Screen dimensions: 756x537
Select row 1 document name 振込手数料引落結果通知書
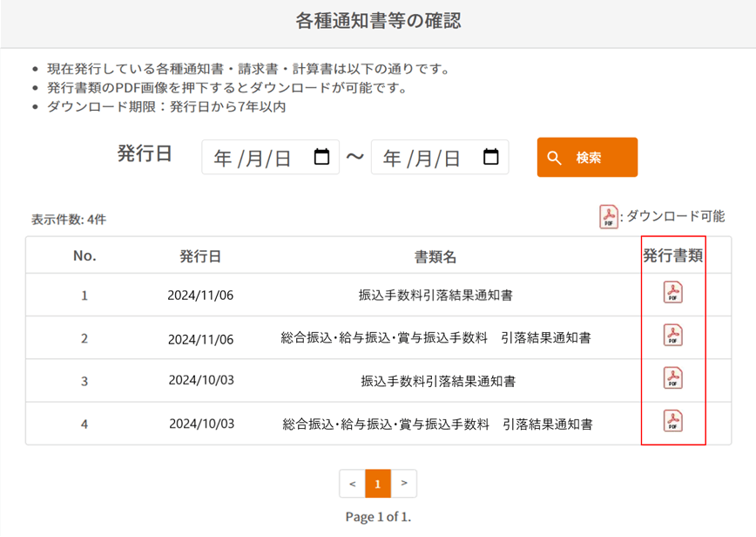435,296
